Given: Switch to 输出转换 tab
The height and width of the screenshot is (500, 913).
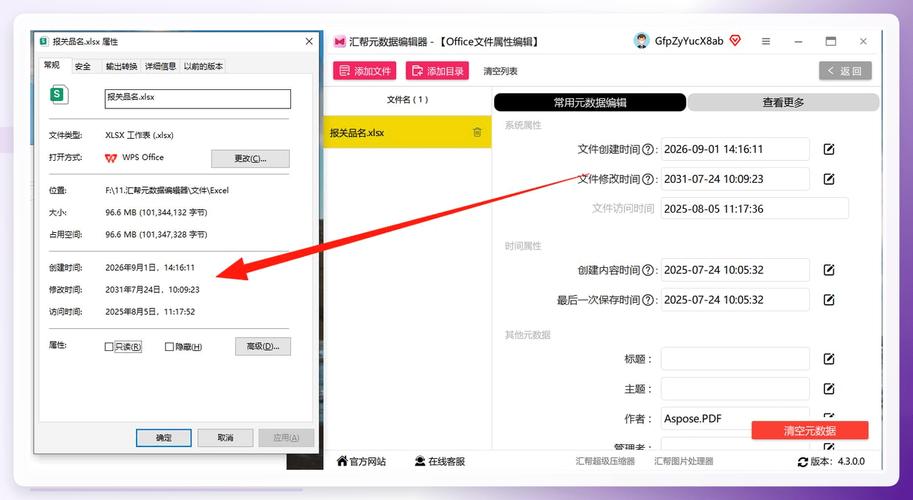Looking at the screenshot, I should coord(121,66).
